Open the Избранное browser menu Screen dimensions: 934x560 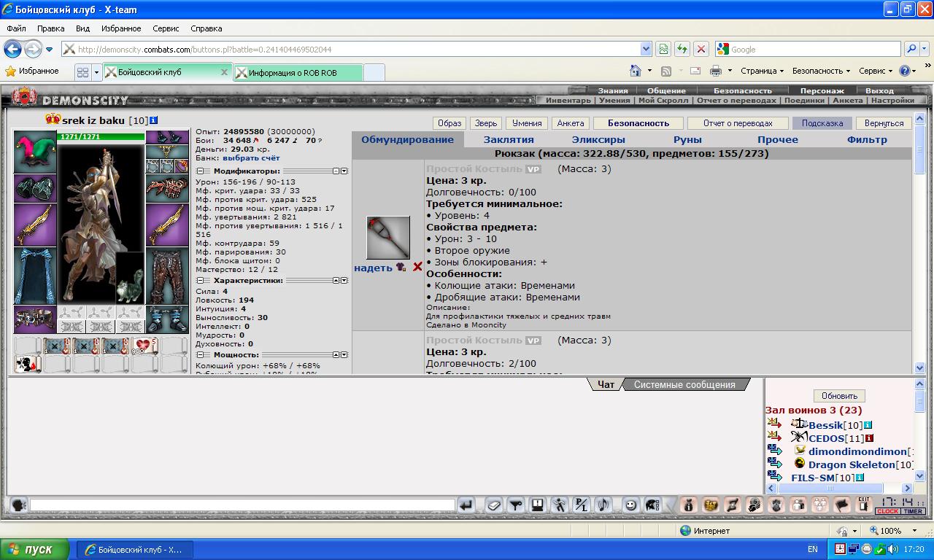pyautogui.click(x=121, y=28)
